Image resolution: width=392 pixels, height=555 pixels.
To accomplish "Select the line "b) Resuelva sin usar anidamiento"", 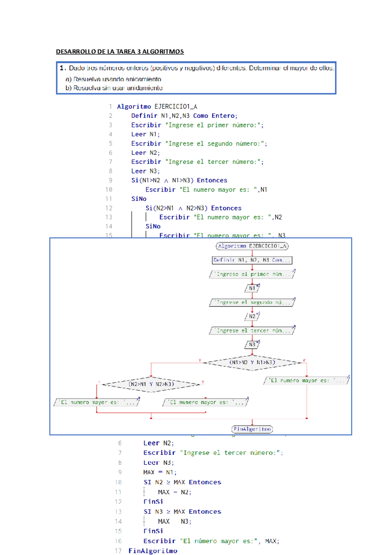I will pyautogui.click(x=114, y=88).
